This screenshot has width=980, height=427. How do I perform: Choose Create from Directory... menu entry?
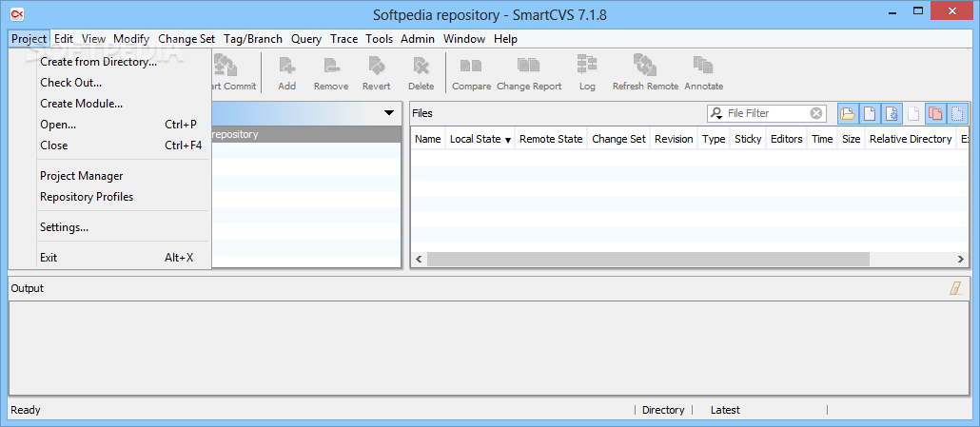pyautogui.click(x=110, y=62)
